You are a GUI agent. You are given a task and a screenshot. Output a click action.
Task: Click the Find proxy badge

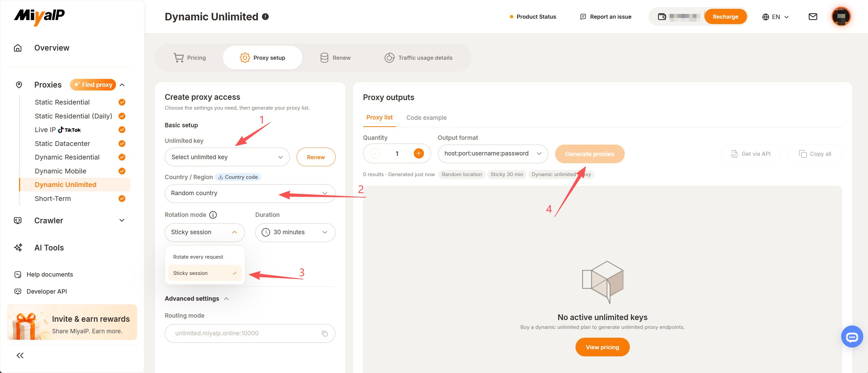pyautogui.click(x=93, y=85)
